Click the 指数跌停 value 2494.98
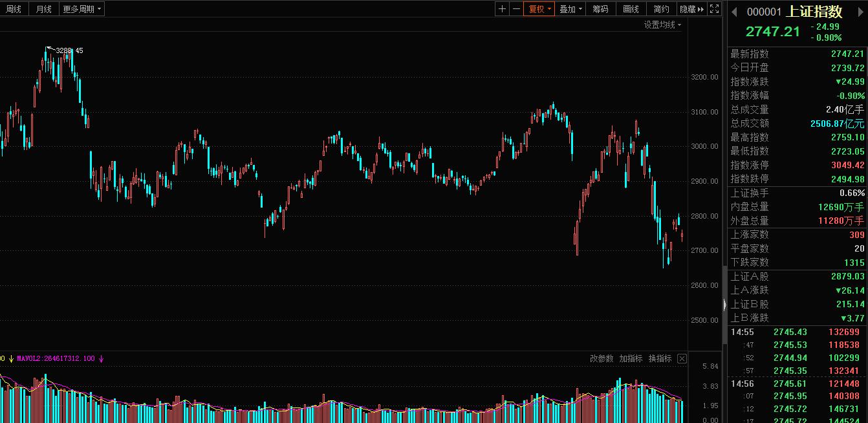Viewport: 868px width, 423px height. [847, 179]
